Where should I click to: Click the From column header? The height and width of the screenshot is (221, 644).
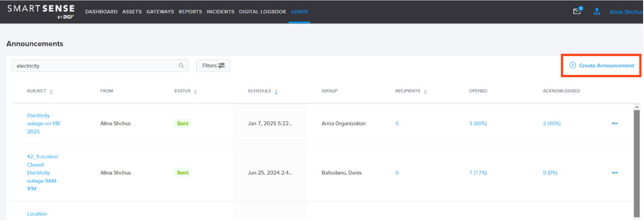click(107, 91)
